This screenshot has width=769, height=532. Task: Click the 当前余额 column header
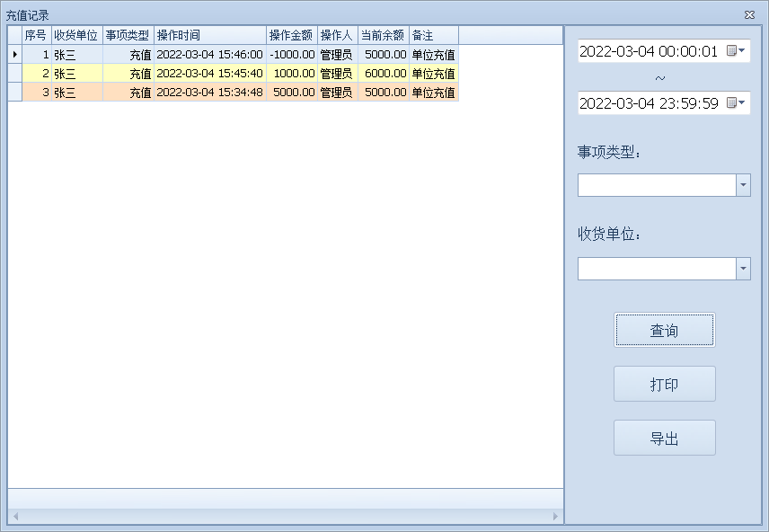383,35
